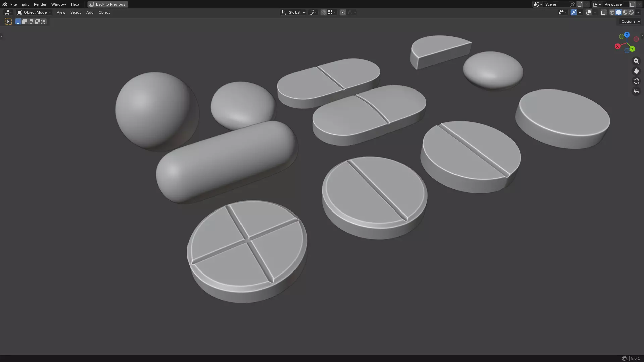Choose the extend selection mode icon
This screenshot has width=644, height=362.
tap(24, 21)
